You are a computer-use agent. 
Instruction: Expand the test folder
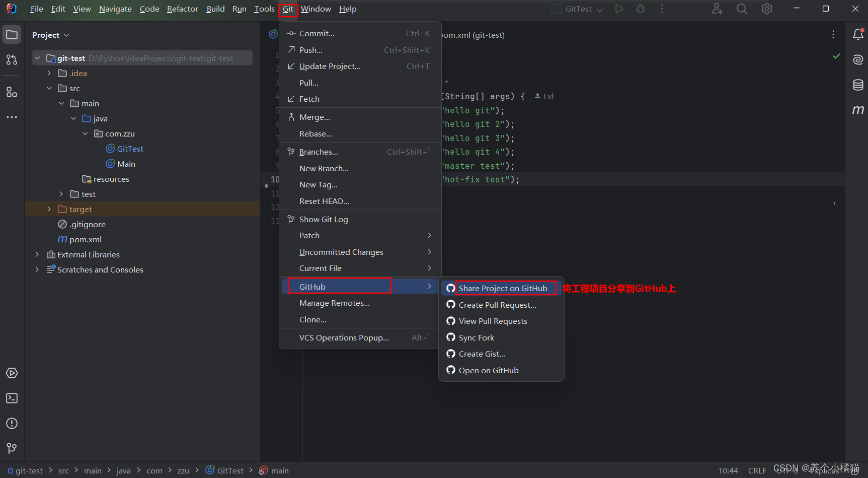[61, 194]
